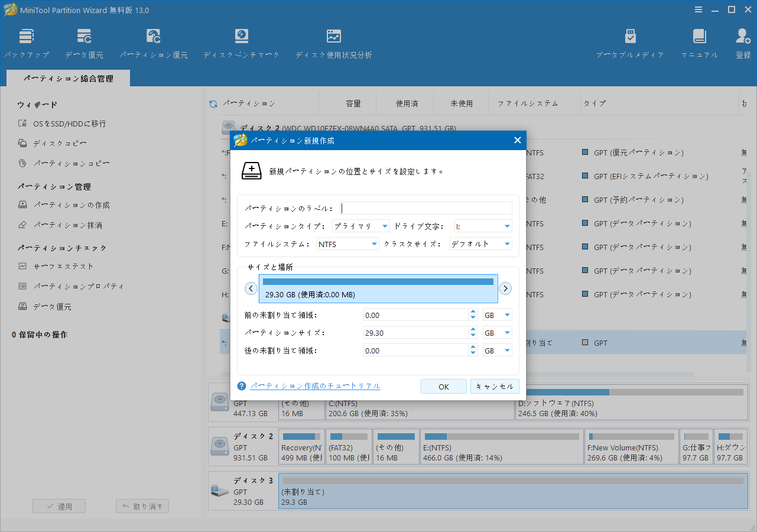Switch to the パーティション総合管理 tab
The image size is (757, 532).
pos(67,77)
